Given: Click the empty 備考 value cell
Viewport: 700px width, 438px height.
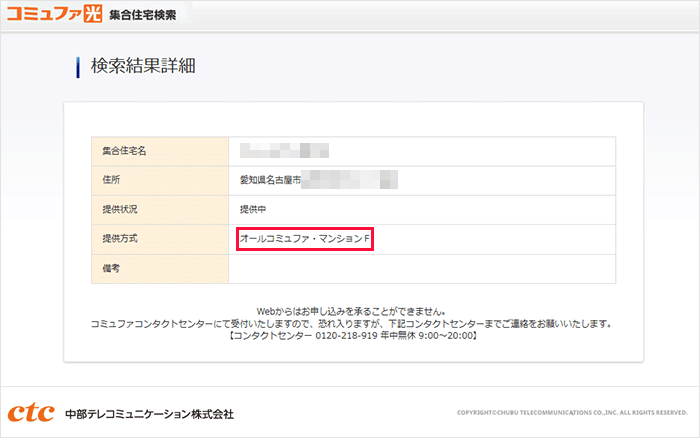Looking at the screenshot, I should click(x=421, y=269).
